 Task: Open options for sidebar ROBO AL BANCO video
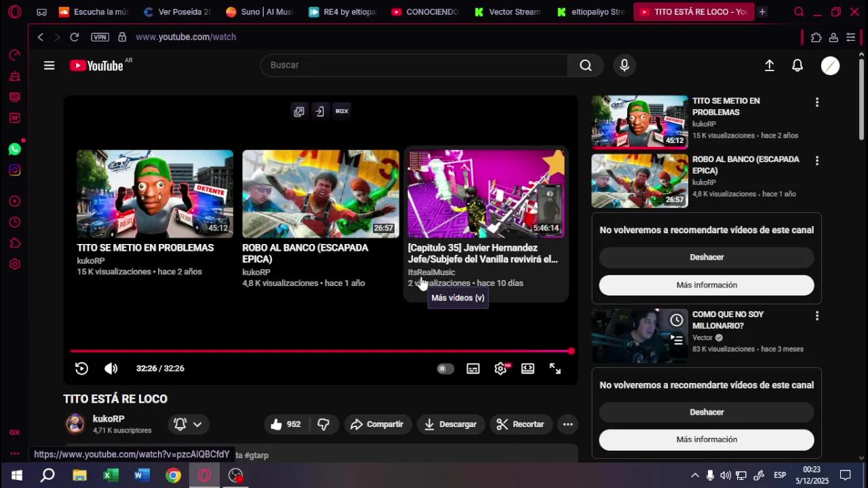tap(816, 161)
